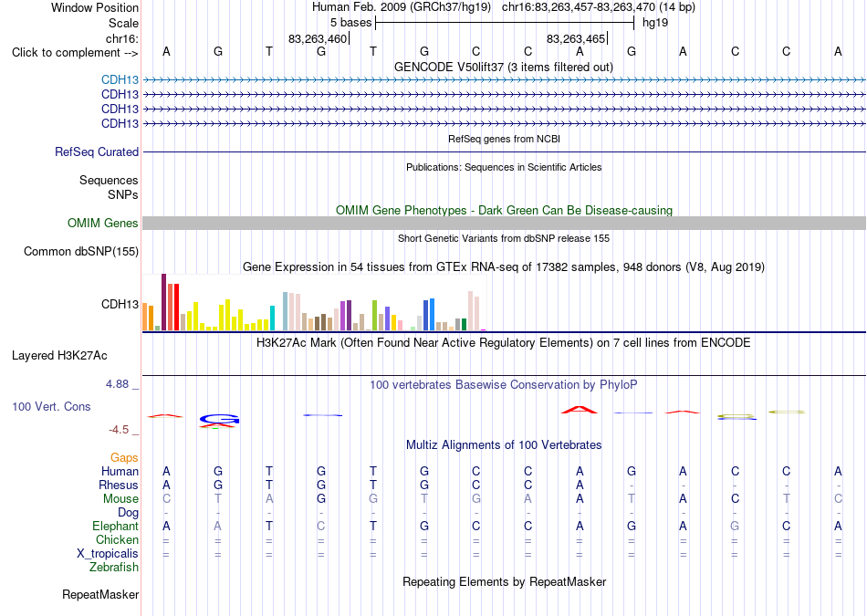
Task: Click the large blue G PhyloP logo
Action: tap(220, 419)
